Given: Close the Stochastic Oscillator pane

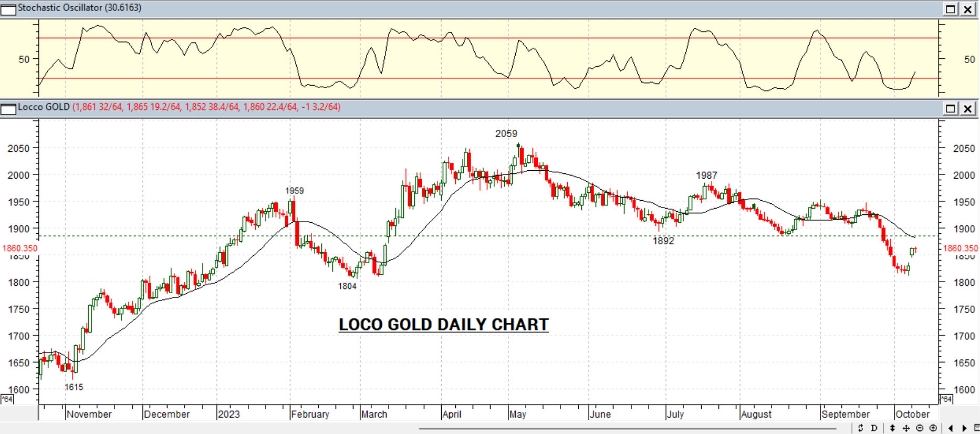Looking at the screenshot, I should pos(967,9).
